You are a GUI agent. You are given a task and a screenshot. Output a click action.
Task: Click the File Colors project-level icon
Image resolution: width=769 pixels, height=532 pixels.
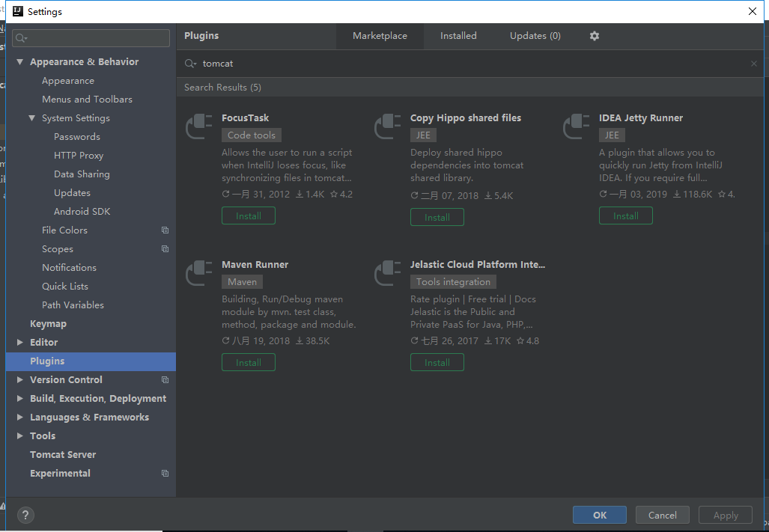coord(165,230)
